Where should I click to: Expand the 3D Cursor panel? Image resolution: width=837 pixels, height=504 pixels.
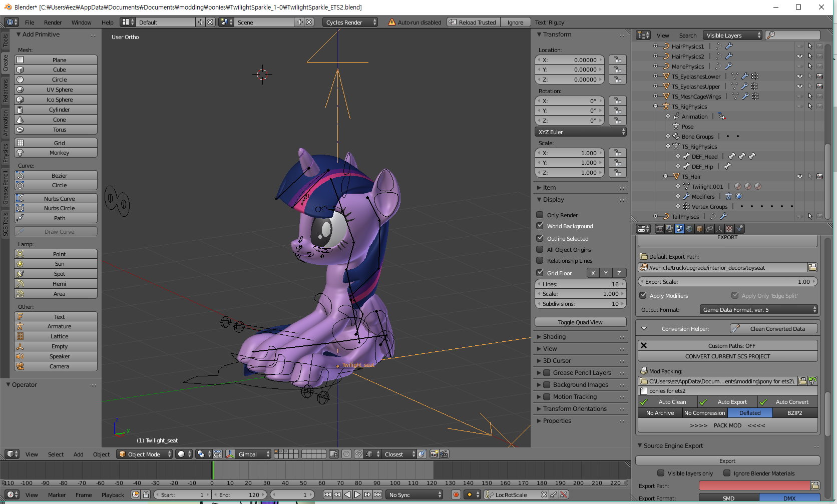557,361
